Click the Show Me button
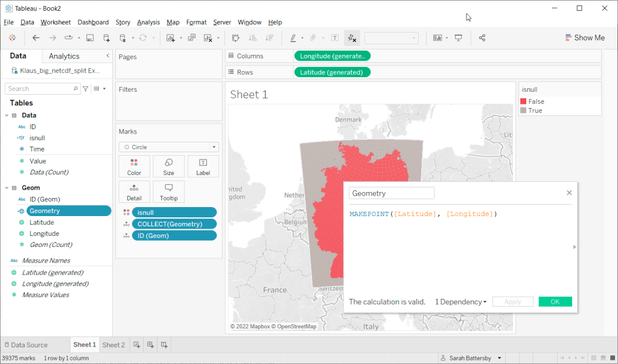 tap(585, 38)
